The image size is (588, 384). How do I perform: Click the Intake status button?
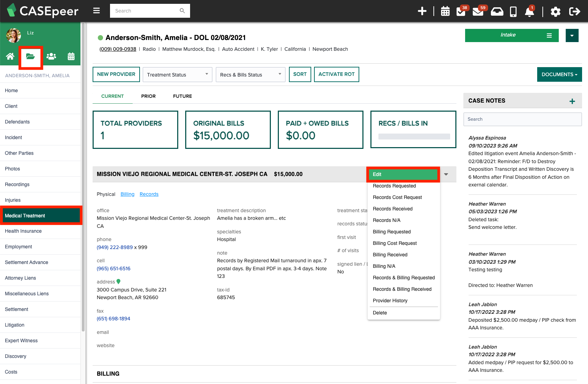pos(512,35)
